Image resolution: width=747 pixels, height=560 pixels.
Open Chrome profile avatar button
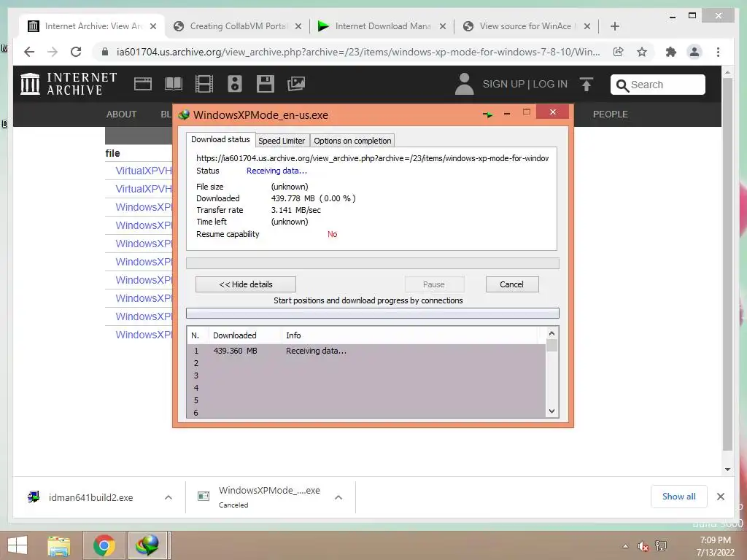tap(694, 52)
